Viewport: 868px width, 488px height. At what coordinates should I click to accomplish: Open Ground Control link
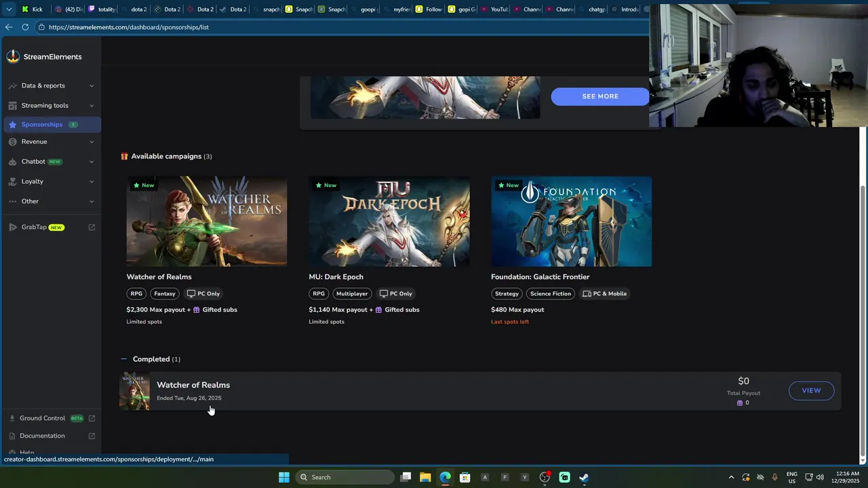[x=42, y=418]
